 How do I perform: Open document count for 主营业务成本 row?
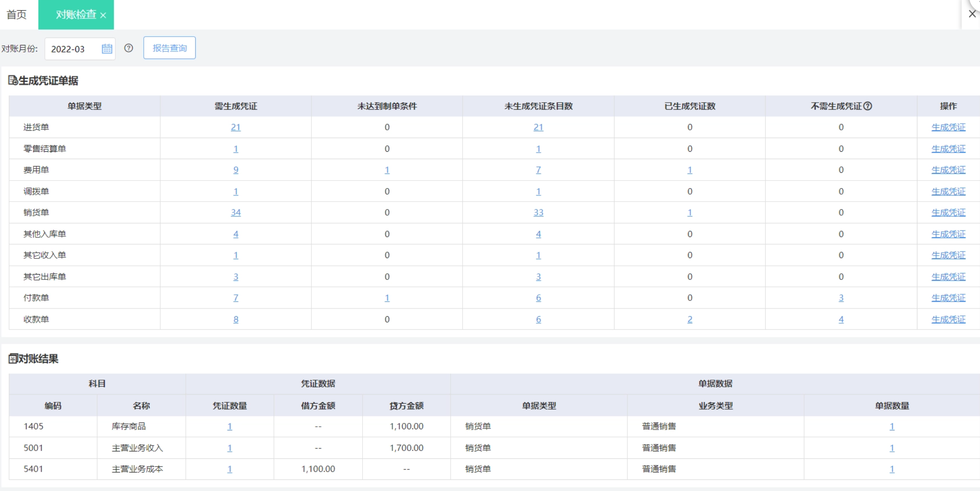coord(891,469)
